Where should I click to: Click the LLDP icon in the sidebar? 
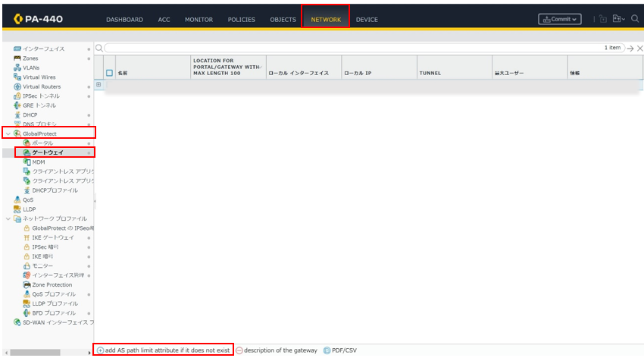click(x=17, y=209)
